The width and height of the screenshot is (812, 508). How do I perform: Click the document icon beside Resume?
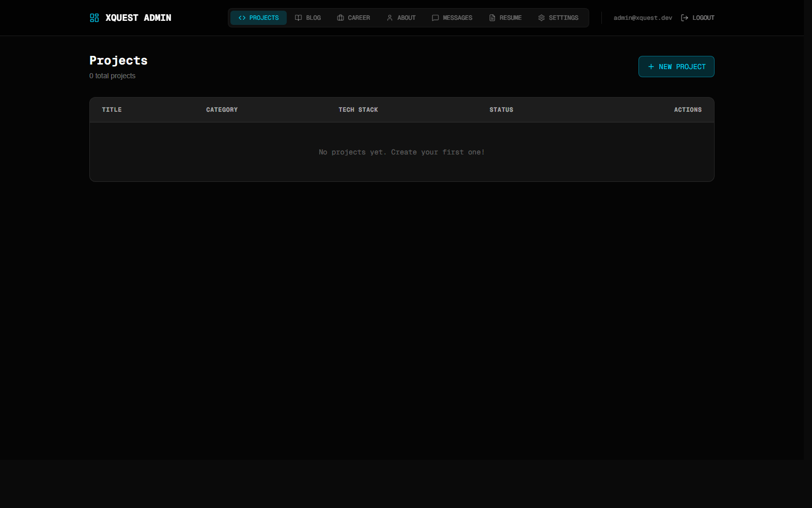click(x=492, y=18)
